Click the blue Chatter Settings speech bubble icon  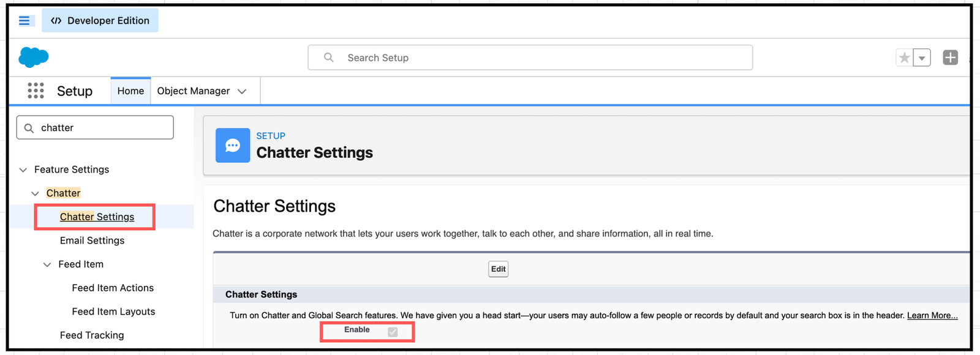pyautogui.click(x=233, y=145)
